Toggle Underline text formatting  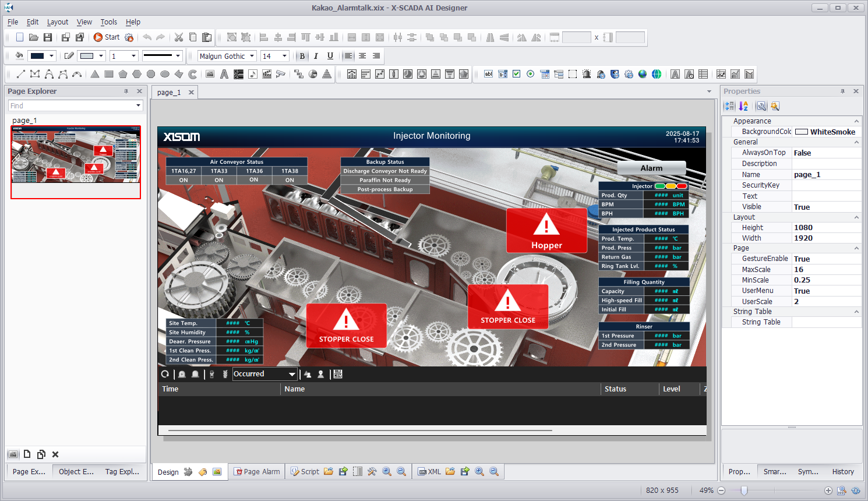pos(330,56)
